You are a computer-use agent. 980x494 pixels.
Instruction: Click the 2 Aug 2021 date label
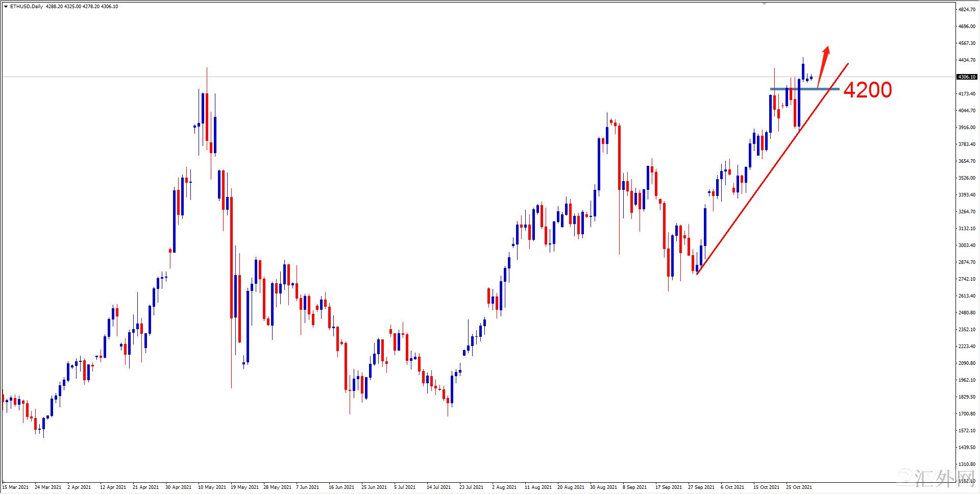[x=504, y=487]
